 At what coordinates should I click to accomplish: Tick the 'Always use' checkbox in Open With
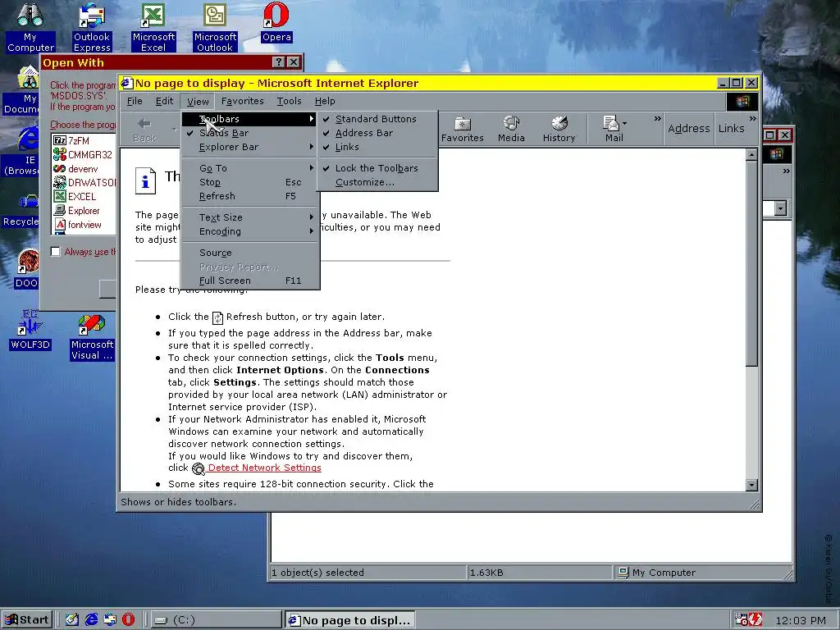[55, 251]
